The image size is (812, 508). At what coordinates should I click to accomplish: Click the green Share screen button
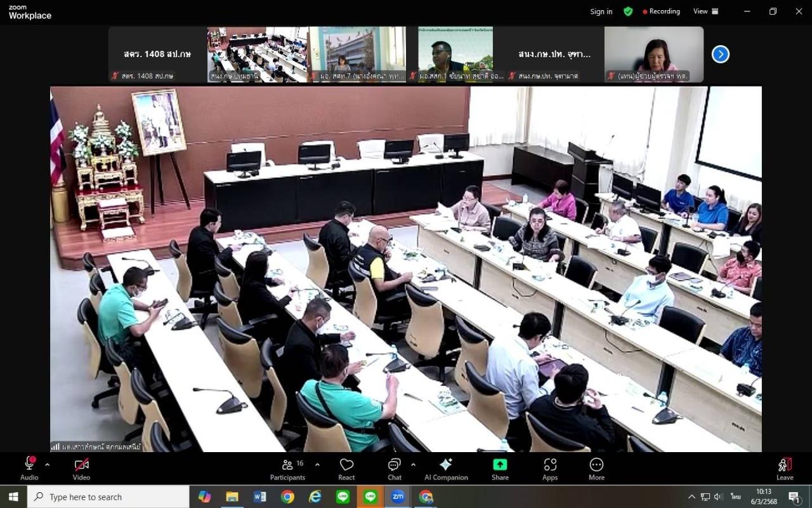(x=500, y=469)
